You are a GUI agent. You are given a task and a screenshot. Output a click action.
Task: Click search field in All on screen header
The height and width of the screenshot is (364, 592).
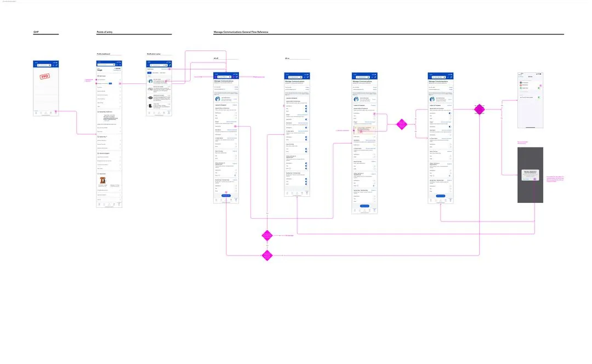pos(295,77)
